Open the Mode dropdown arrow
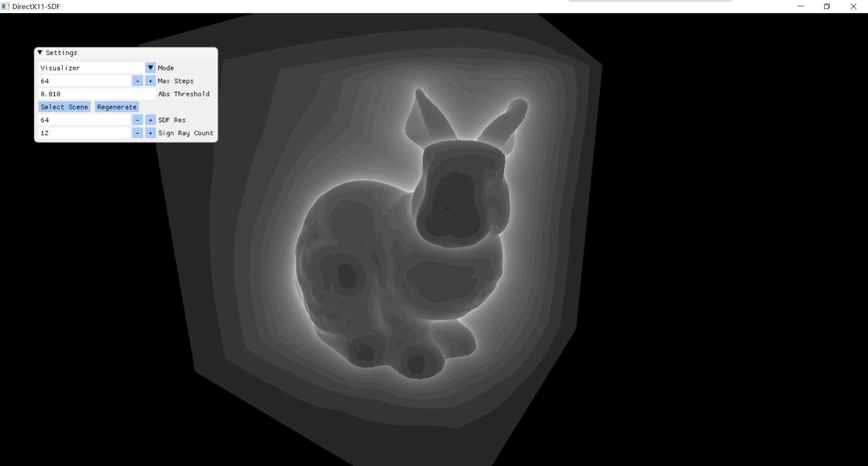 point(151,68)
